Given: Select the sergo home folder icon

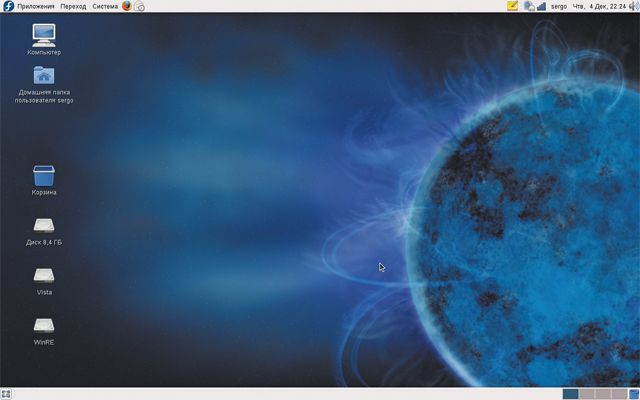Looking at the screenshot, I should click(44, 75).
